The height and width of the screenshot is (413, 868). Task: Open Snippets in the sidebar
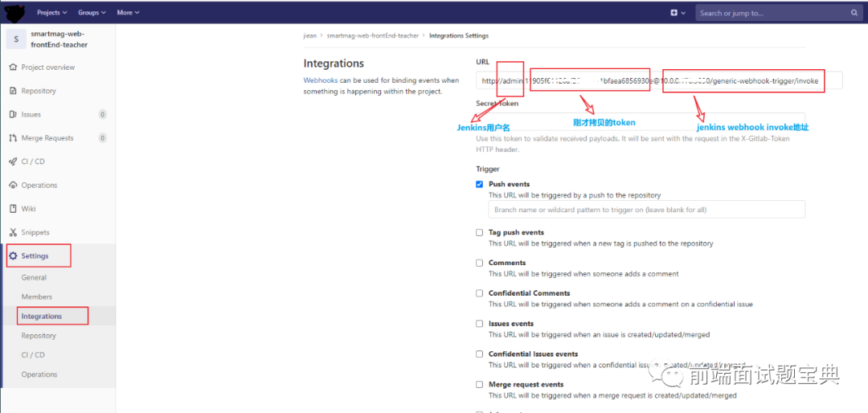click(35, 232)
